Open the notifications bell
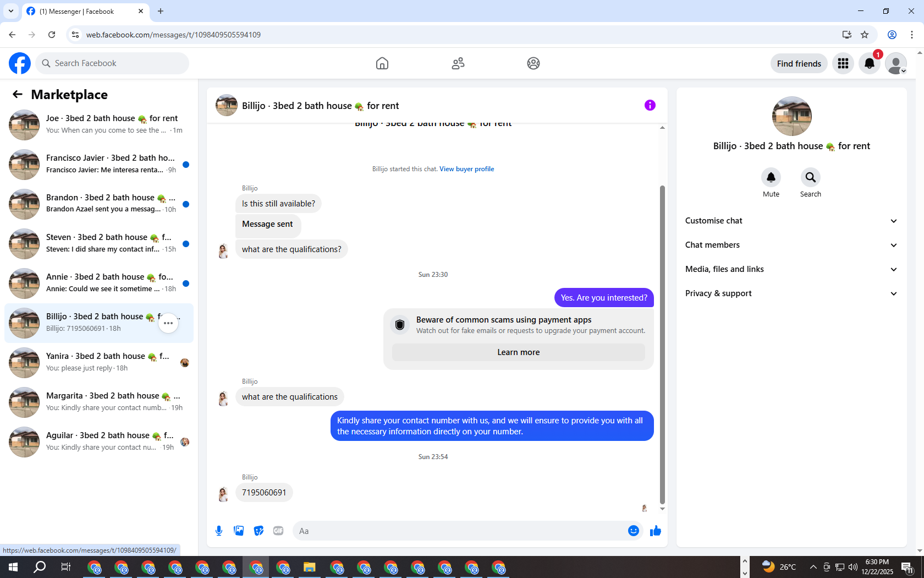 (x=870, y=63)
